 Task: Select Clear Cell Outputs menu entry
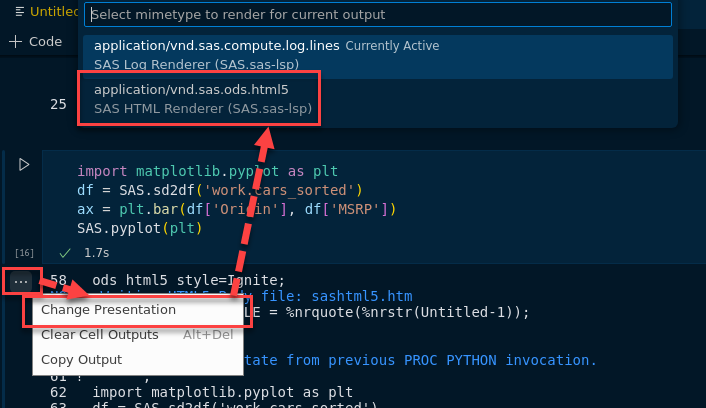pos(99,334)
